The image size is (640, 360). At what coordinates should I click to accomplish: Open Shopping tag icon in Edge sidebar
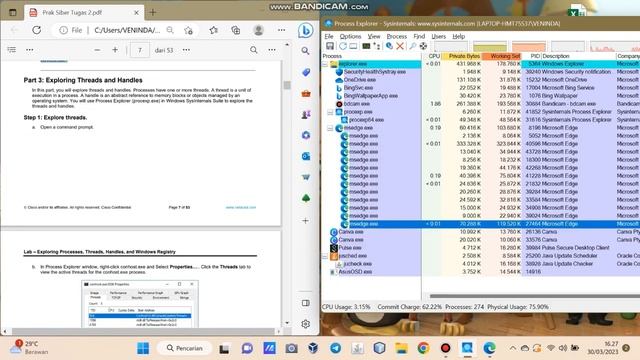[306, 72]
